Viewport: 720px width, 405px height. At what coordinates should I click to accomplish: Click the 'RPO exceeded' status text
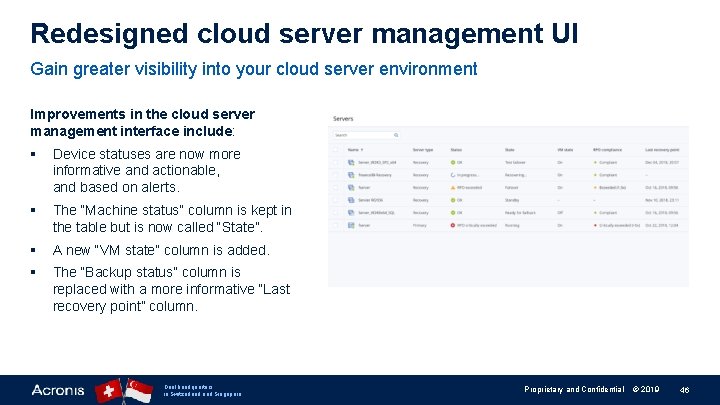pos(469,187)
